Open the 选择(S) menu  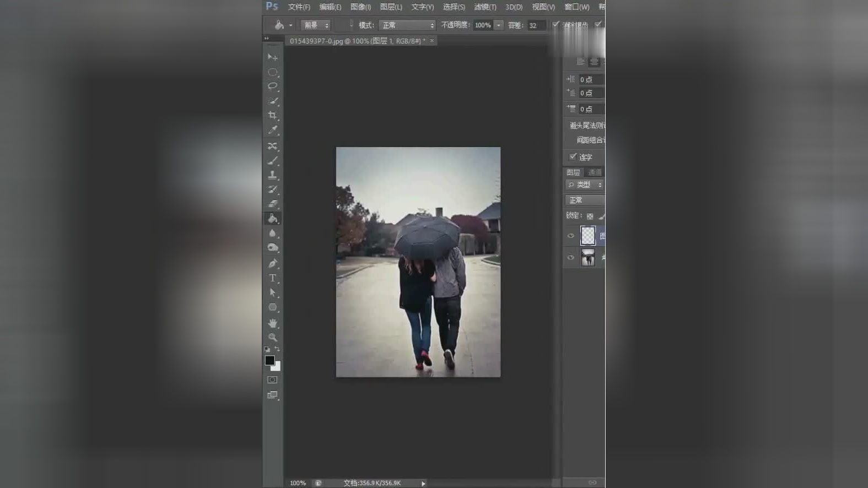[x=454, y=7]
